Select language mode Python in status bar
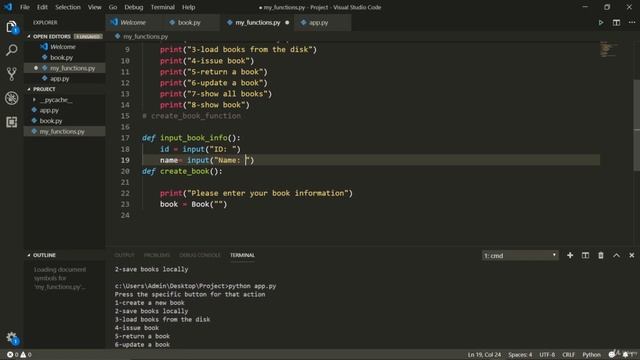This screenshot has height=360, width=640. (x=591, y=355)
